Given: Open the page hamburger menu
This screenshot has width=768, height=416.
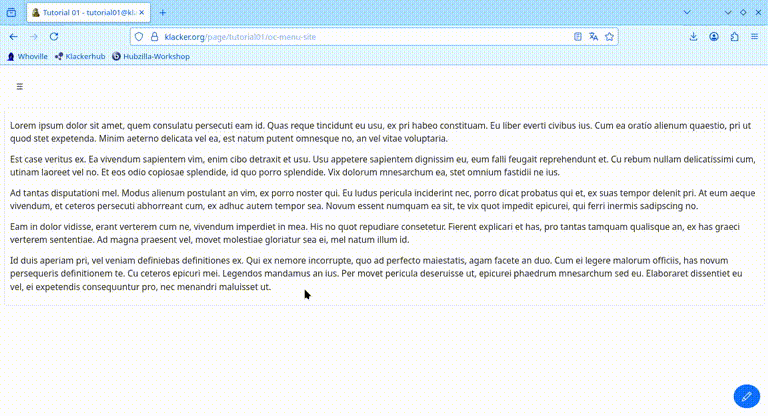Looking at the screenshot, I should pos(19,87).
